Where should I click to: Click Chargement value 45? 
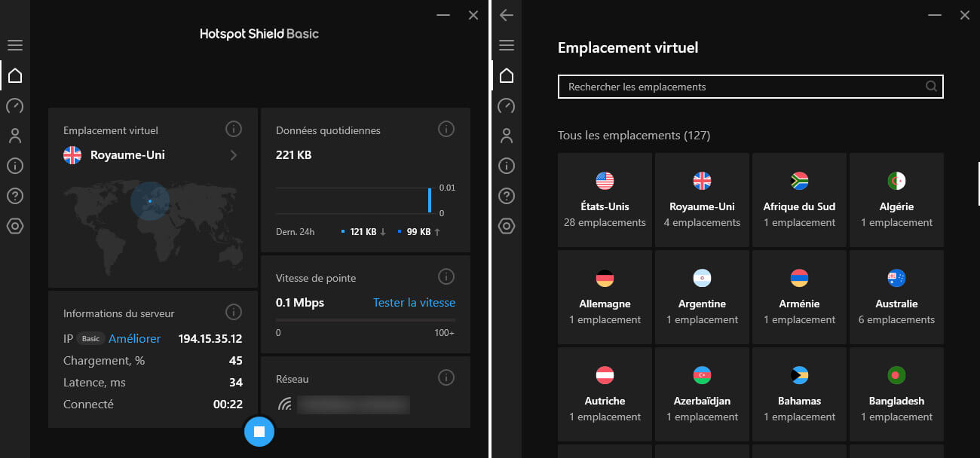click(x=236, y=361)
